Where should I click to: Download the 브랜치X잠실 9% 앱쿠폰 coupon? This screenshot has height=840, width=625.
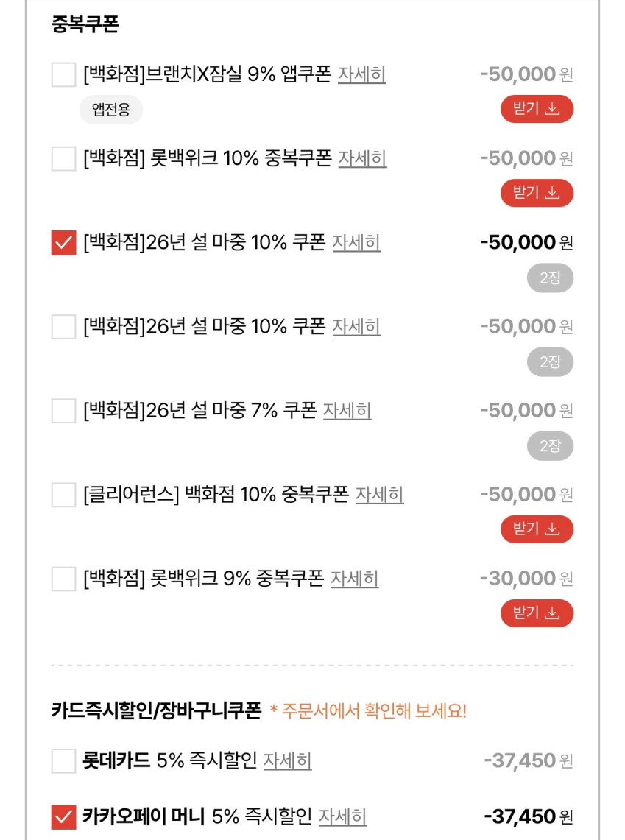point(537,109)
